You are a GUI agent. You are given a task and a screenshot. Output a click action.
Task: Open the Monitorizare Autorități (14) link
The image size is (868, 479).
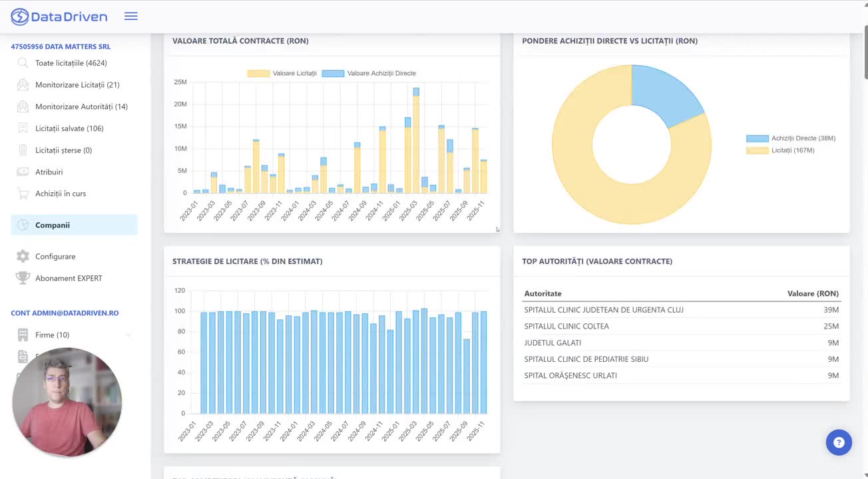click(81, 106)
